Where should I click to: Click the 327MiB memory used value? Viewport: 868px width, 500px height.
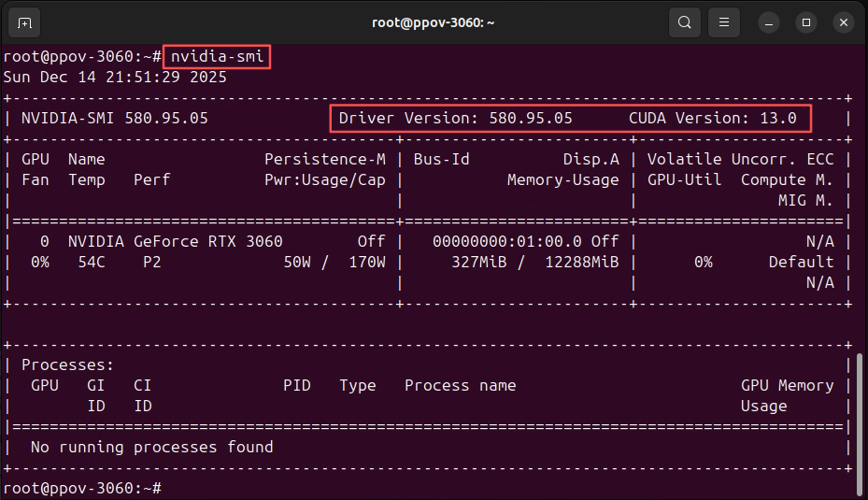(x=478, y=262)
